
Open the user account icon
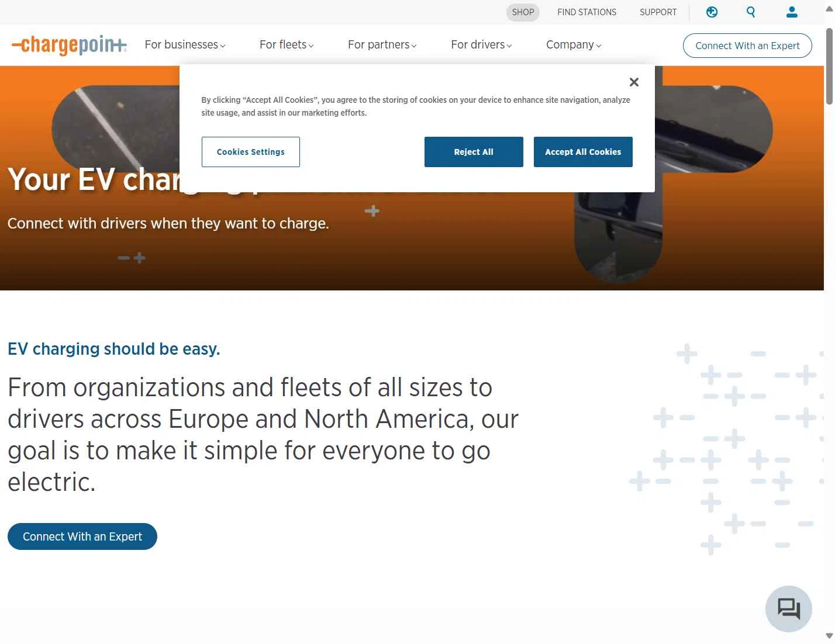tap(792, 12)
